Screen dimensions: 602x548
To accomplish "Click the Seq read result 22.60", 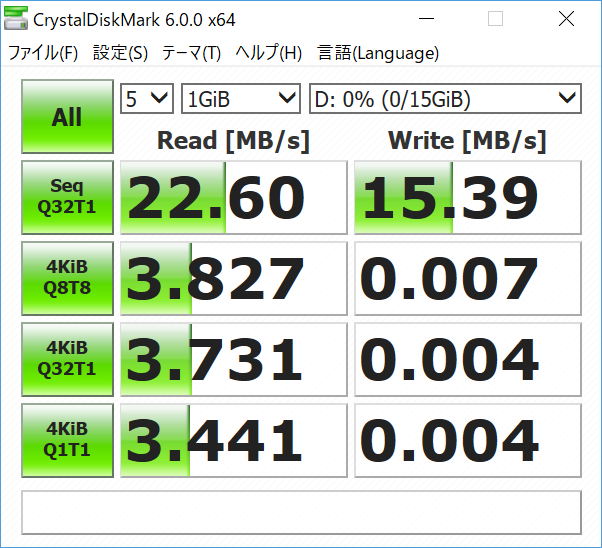I will click(233, 197).
